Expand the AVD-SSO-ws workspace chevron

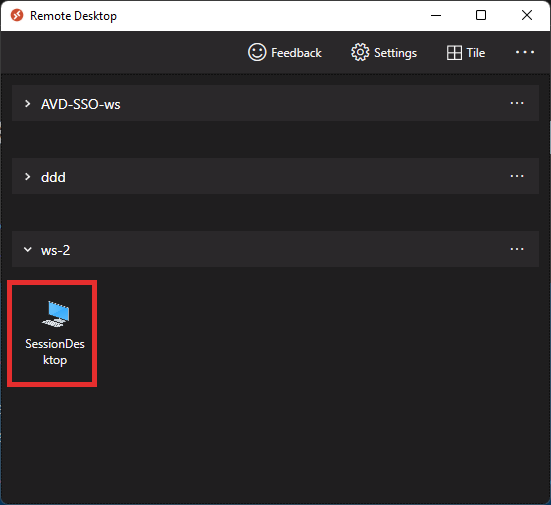coord(27,104)
